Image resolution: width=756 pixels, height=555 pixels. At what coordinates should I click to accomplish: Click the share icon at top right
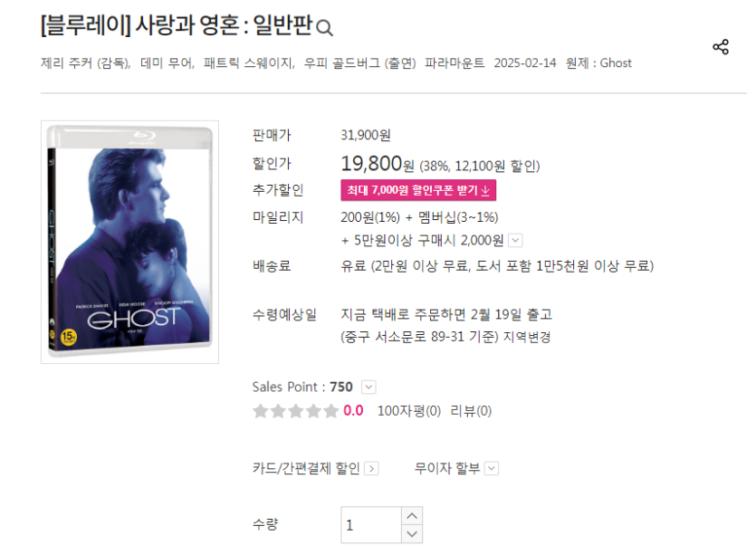pos(721,47)
